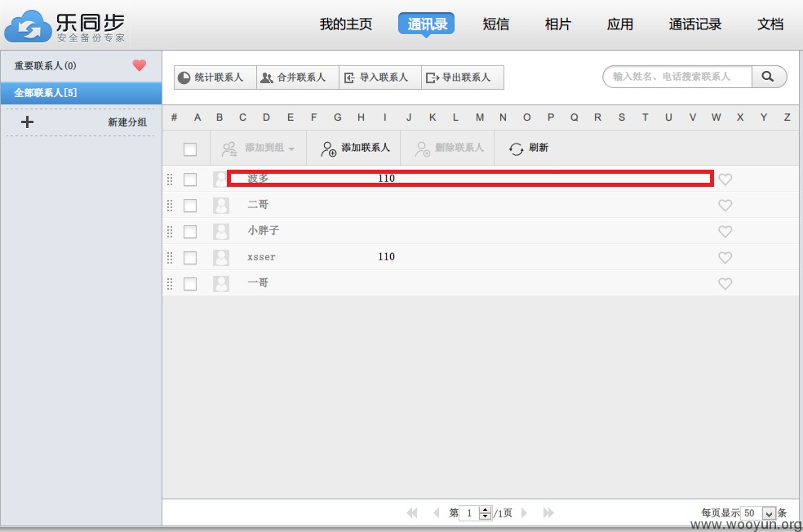Screen dimensions: 803x532
Task: Click 刷新 refresh button
Action: [x=529, y=148]
